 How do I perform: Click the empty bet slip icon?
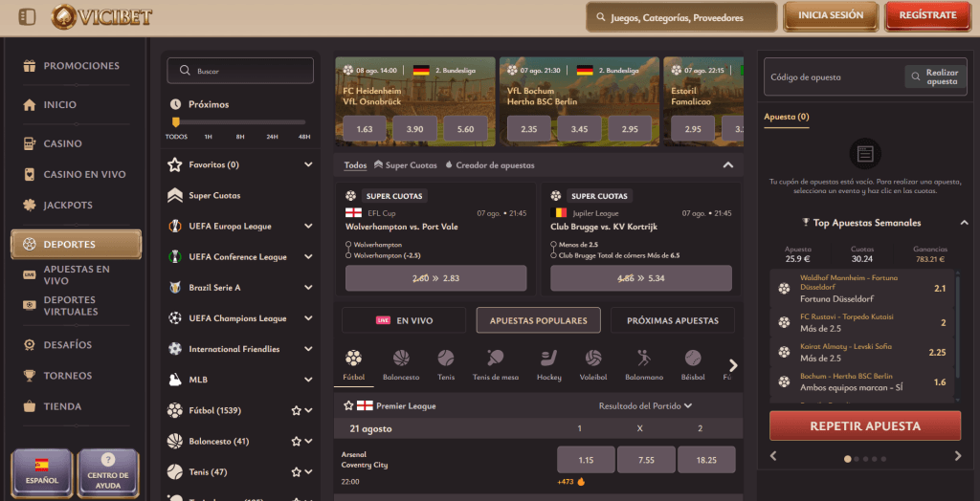865,154
